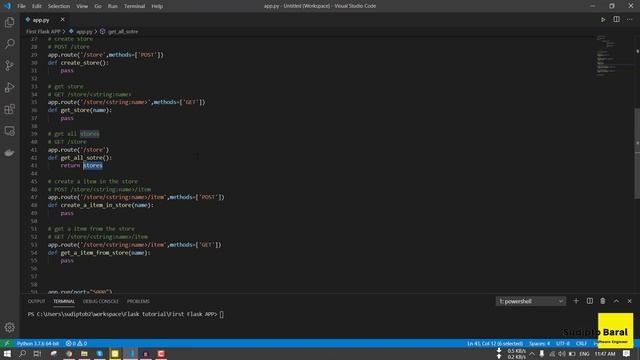Screen dimensions: 640x360
Task: Run the Python file with play icon
Action: point(603,20)
